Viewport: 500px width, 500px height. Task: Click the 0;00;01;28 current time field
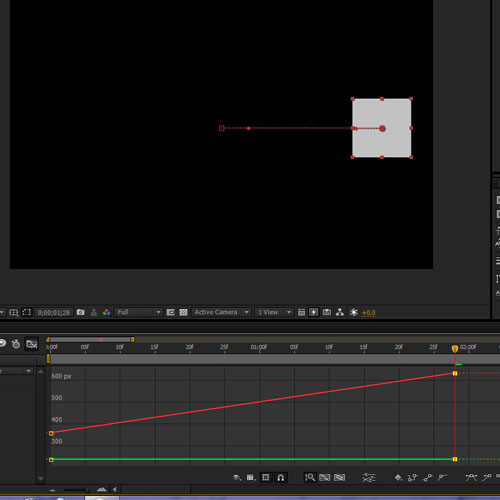click(54, 313)
